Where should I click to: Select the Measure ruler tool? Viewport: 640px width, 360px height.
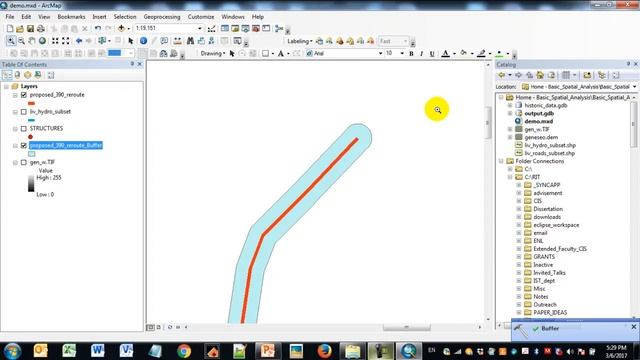click(178, 41)
